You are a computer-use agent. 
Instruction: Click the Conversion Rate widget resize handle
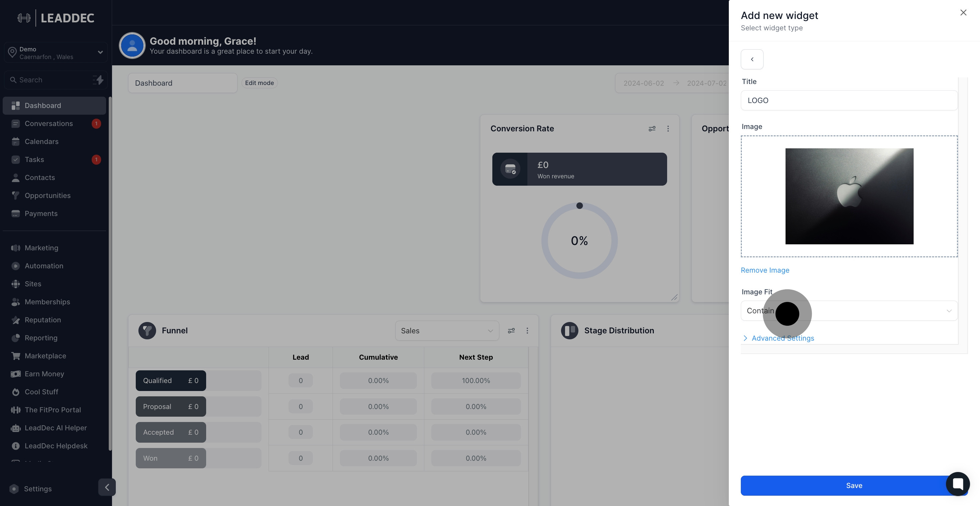[674, 297]
